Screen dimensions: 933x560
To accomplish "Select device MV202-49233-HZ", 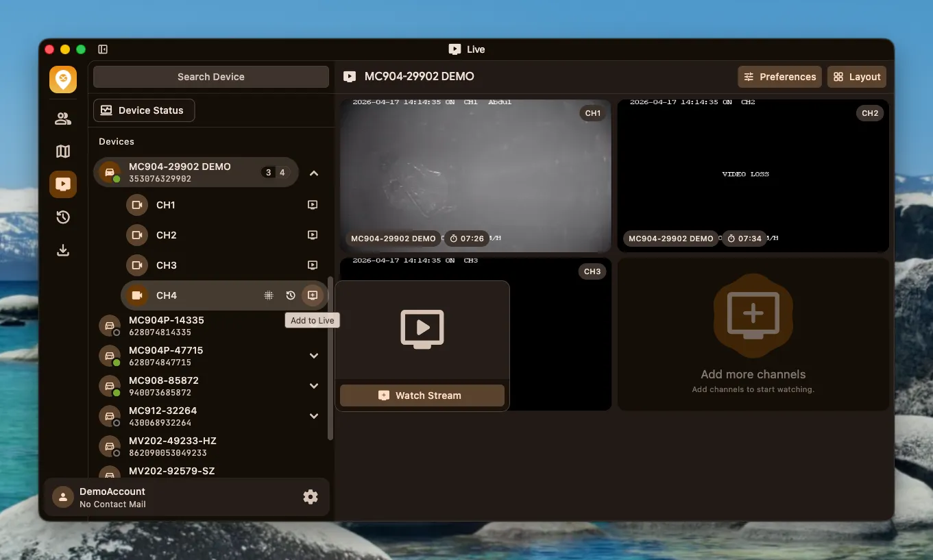I will [x=211, y=446].
